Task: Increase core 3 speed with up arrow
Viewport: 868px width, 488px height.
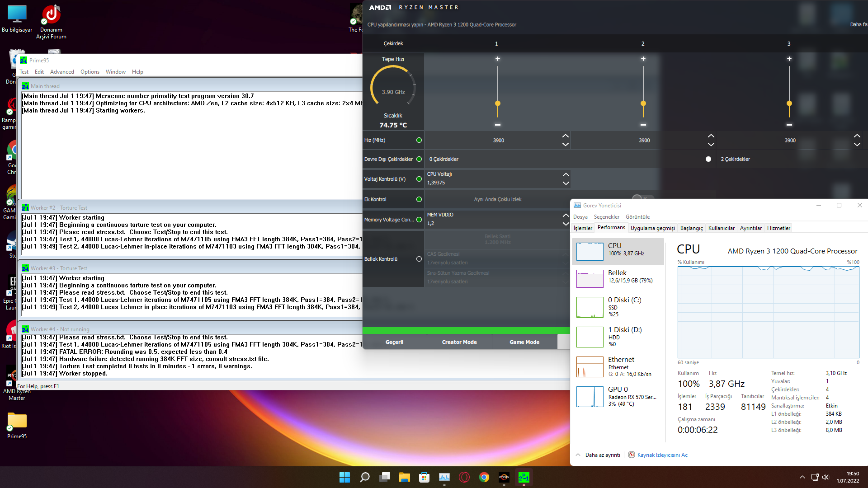Action: pyautogui.click(x=857, y=136)
